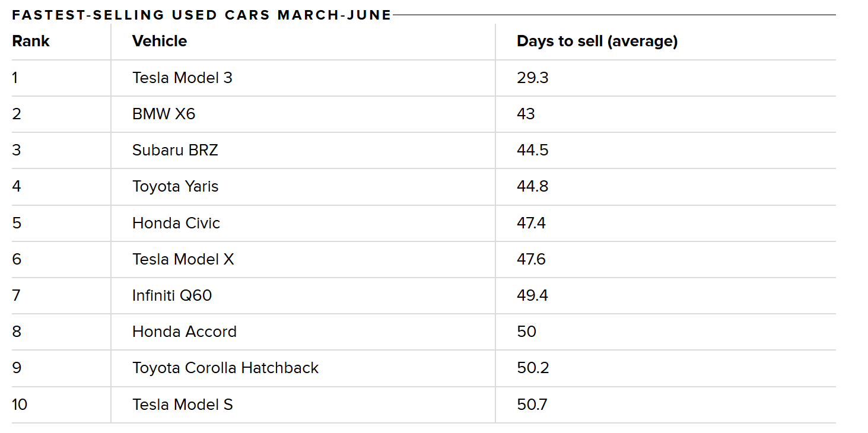This screenshot has width=868, height=433.
Task: Click the Tesla Model S entry
Action: point(182,405)
